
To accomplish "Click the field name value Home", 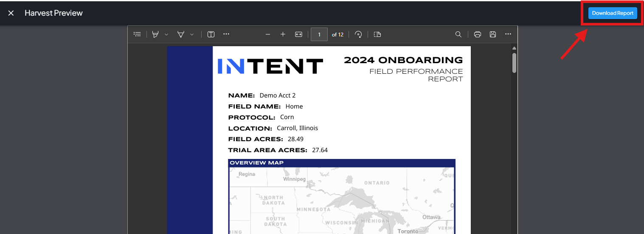I will coord(294,106).
